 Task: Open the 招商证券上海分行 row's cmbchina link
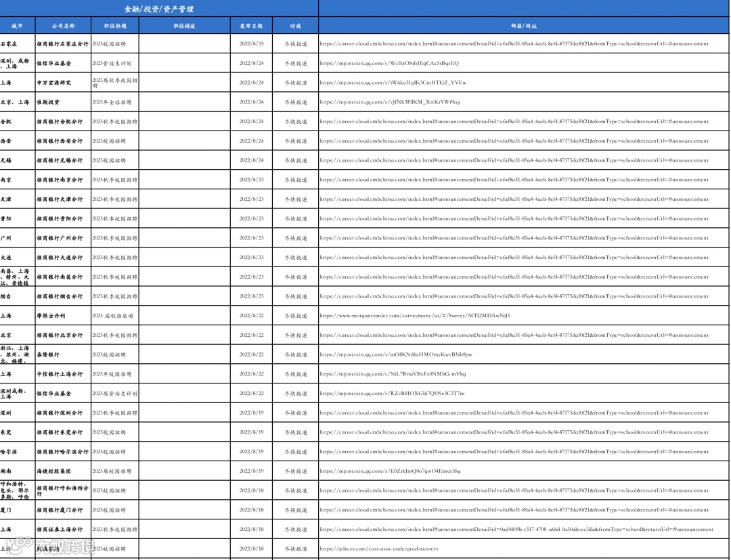pyautogui.click(x=516, y=530)
